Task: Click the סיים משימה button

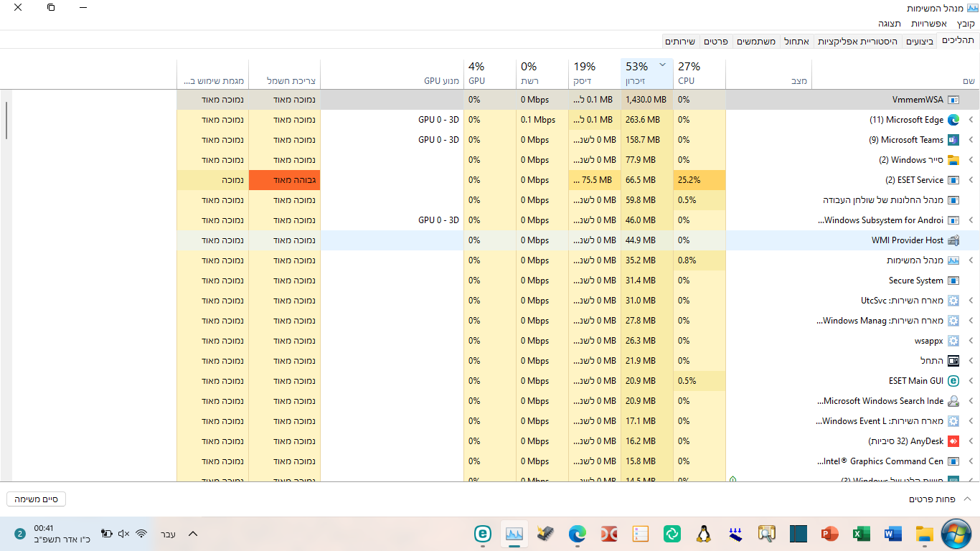Action: pyautogui.click(x=36, y=499)
